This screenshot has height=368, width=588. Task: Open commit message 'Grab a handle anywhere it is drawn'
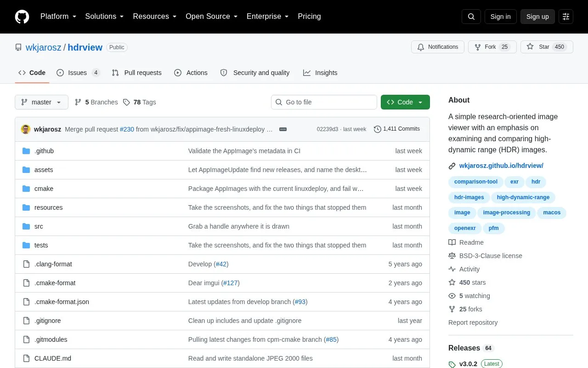point(239,226)
